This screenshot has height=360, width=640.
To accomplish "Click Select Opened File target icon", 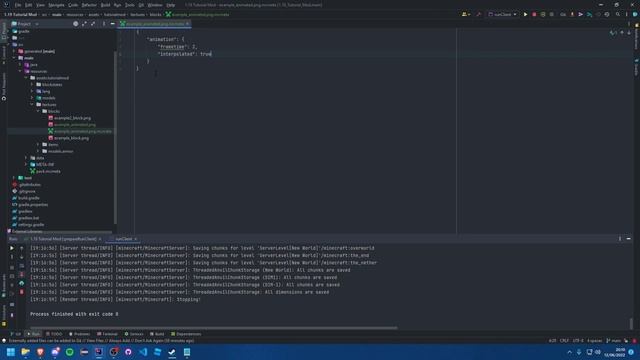I will point(76,24).
